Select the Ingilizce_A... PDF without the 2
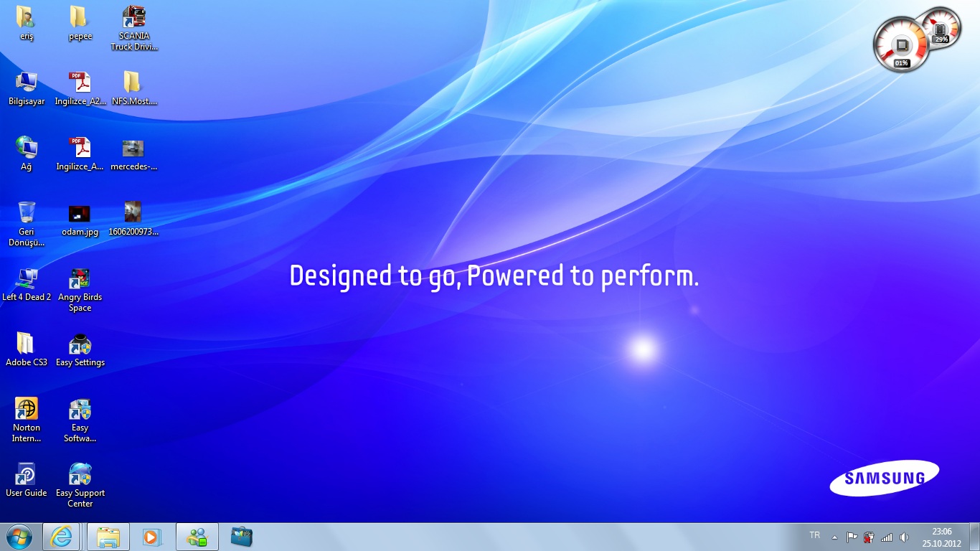 [80, 154]
